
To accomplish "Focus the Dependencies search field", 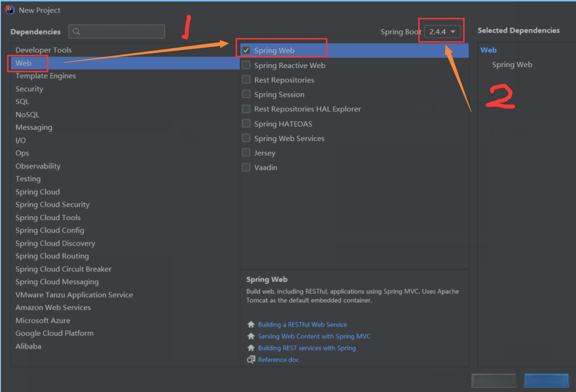I will 122,31.
